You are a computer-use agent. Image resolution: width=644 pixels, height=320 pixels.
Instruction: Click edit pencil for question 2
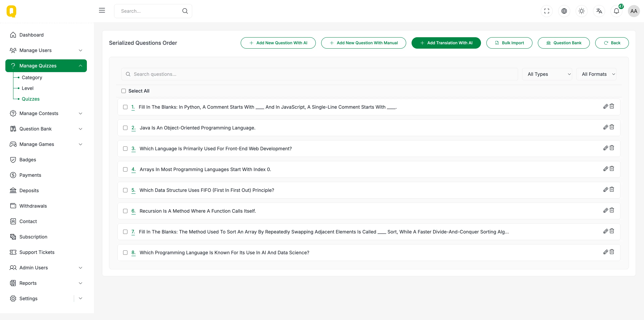pyautogui.click(x=605, y=127)
